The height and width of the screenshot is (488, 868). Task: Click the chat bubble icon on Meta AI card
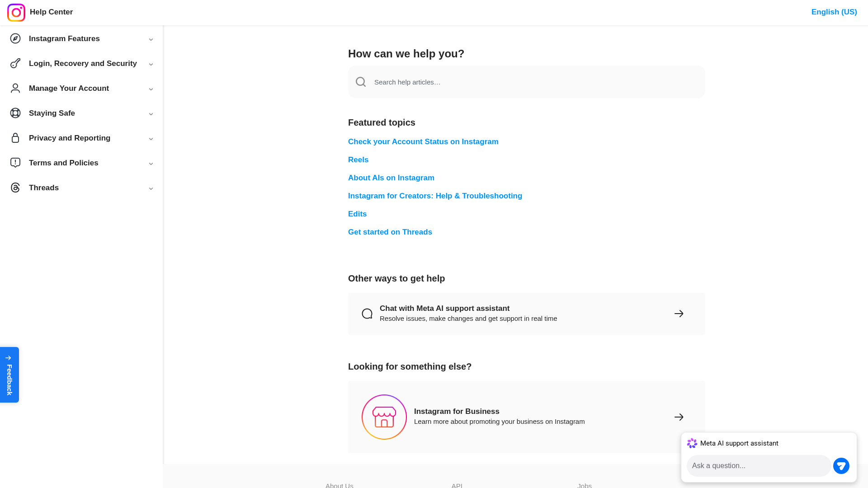tap(367, 314)
